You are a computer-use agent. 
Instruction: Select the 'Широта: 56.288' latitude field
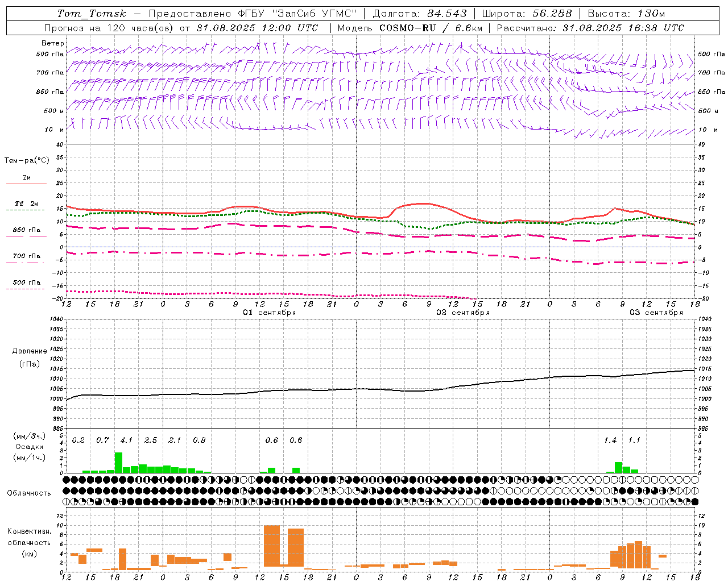[527, 14]
